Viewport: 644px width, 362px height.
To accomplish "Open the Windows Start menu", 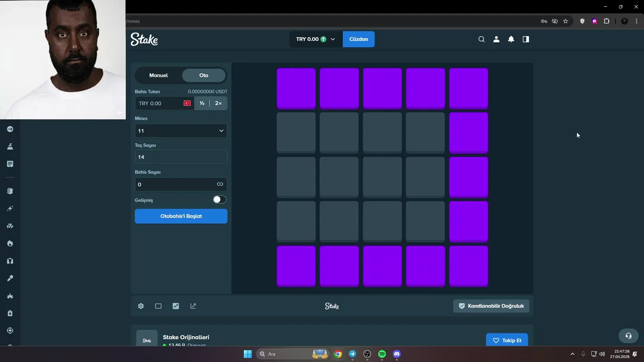I will tap(248, 354).
